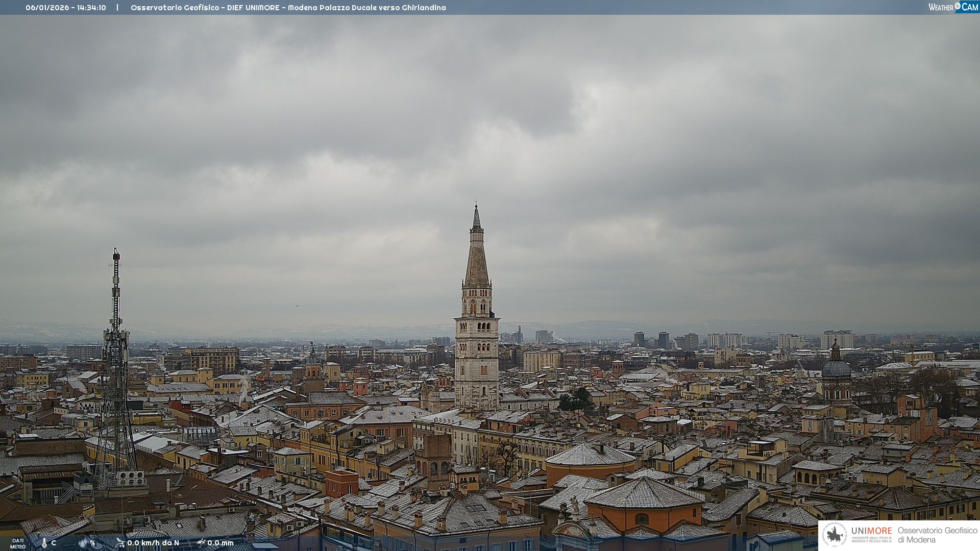
Task: Click the humidity percent symbol
Action: (x=92, y=543)
